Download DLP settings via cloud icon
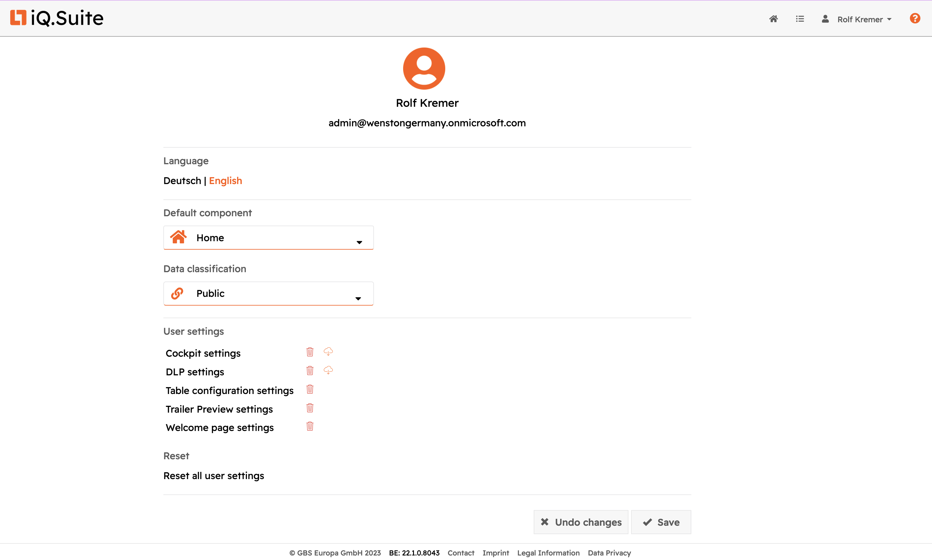Screen dimensions: 932x560 point(328,370)
